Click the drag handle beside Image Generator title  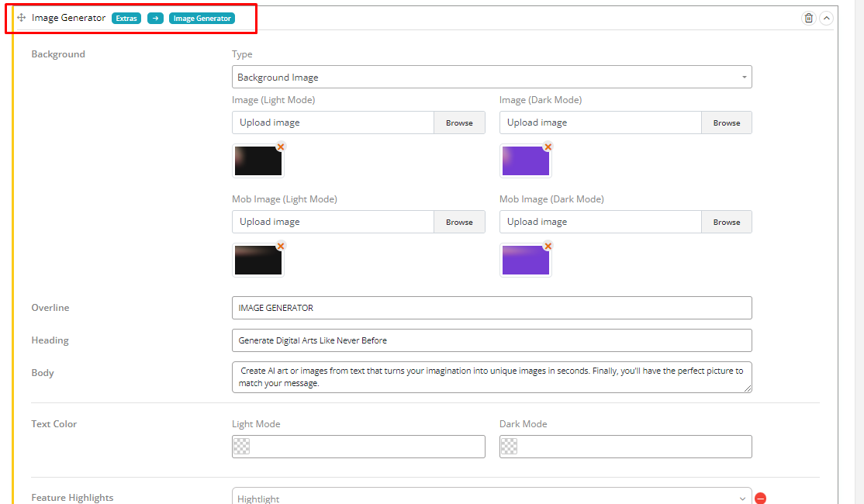pyautogui.click(x=22, y=18)
